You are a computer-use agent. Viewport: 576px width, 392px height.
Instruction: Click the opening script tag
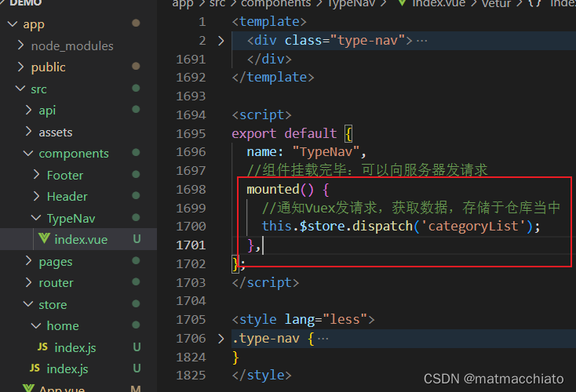click(261, 115)
